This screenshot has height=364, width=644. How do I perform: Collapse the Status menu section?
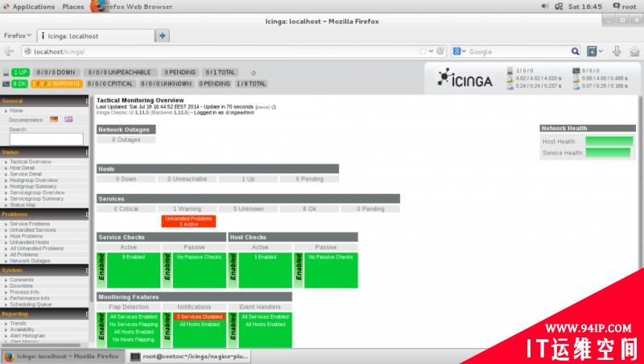(x=87, y=152)
